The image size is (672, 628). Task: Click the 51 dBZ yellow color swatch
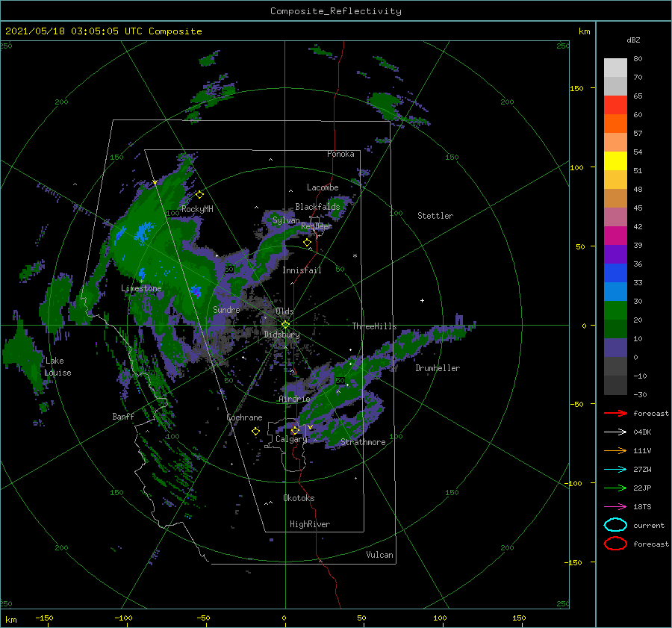pos(615,161)
